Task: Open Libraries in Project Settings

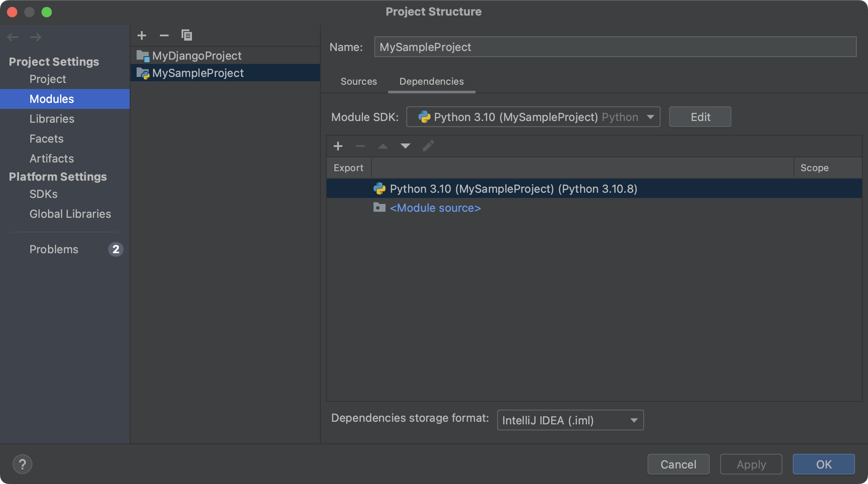Action: (x=52, y=119)
